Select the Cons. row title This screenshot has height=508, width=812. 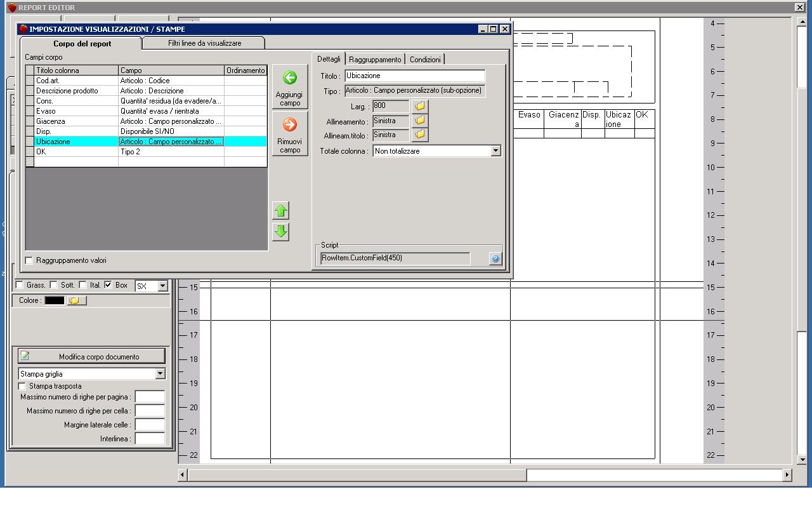(76, 101)
